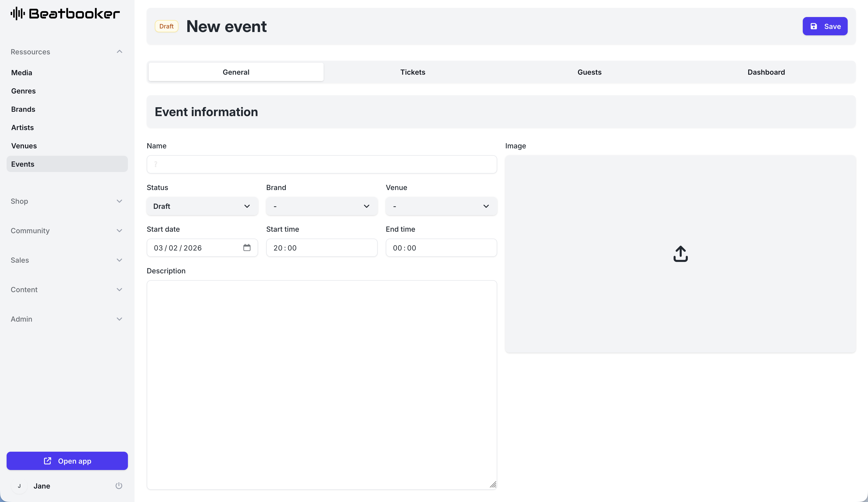The image size is (868, 502).
Task: Switch to the Guests tab
Action: click(x=589, y=72)
